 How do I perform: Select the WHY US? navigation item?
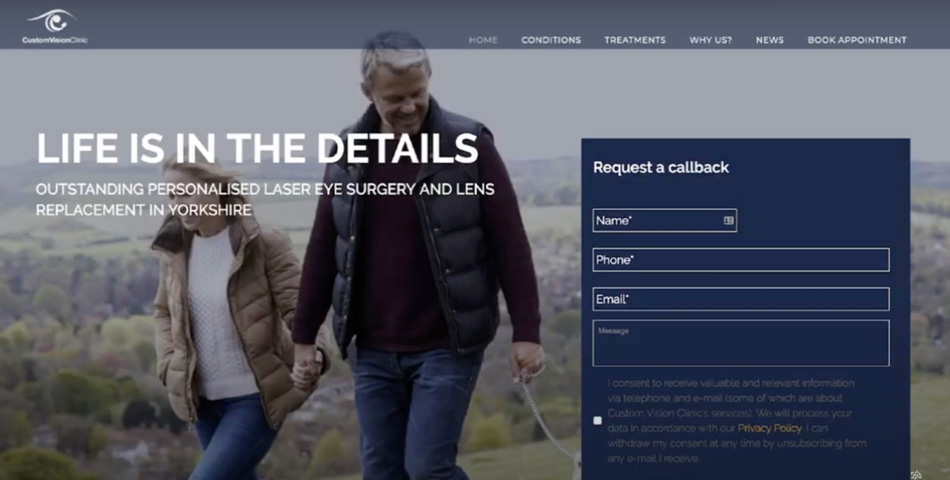(711, 40)
